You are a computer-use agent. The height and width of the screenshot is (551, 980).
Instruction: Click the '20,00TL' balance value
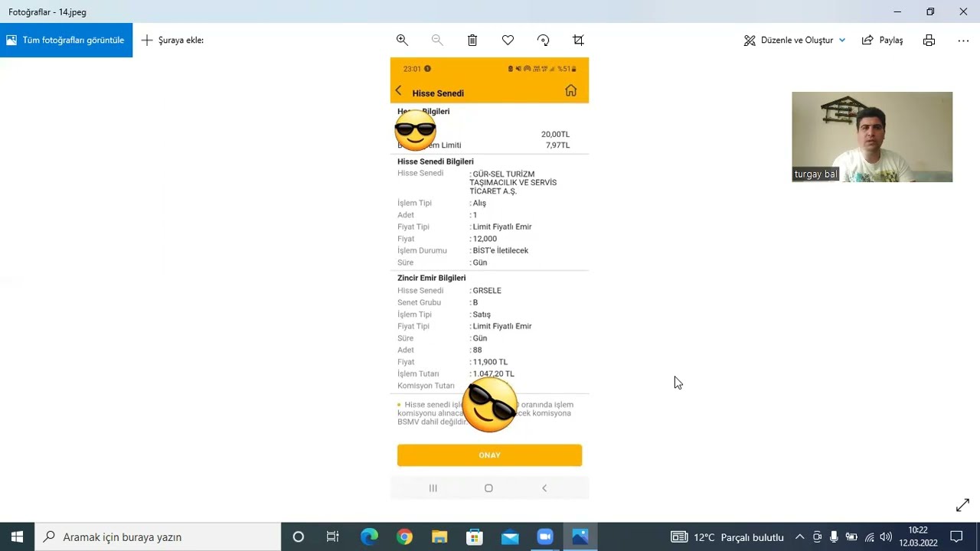(x=555, y=134)
